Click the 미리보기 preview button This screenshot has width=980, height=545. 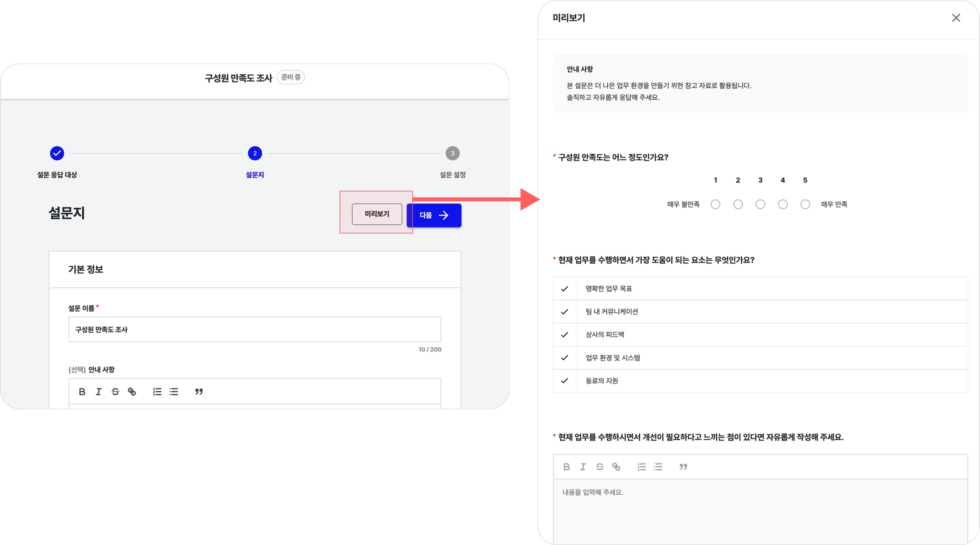tap(377, 214)
